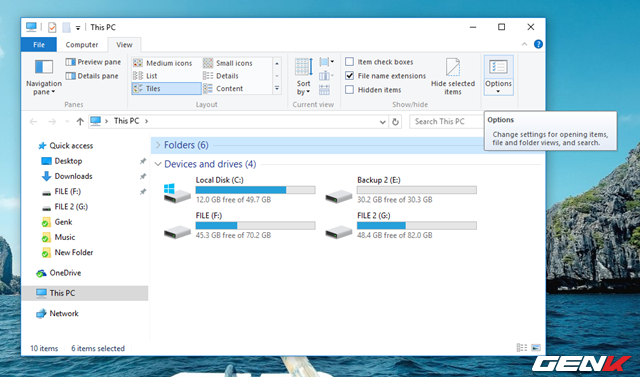
Task: Refresh the This PC location
Action: coord(395,122)
